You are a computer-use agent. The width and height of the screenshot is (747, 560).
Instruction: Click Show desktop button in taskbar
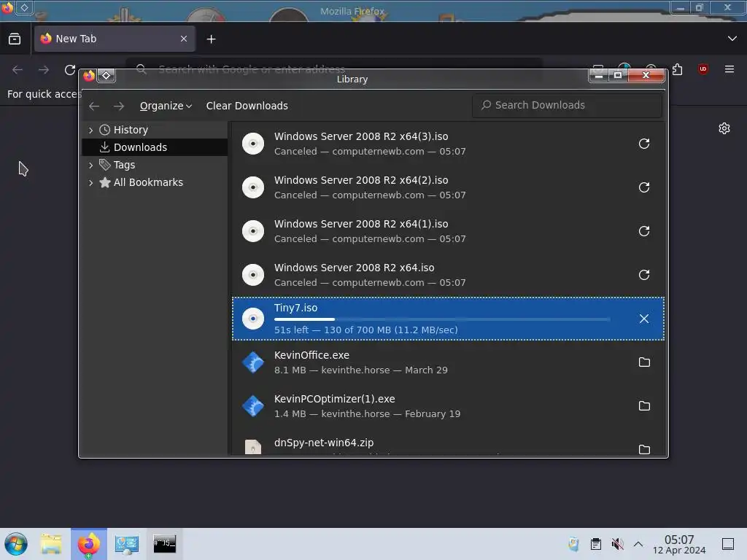(728, 544)
